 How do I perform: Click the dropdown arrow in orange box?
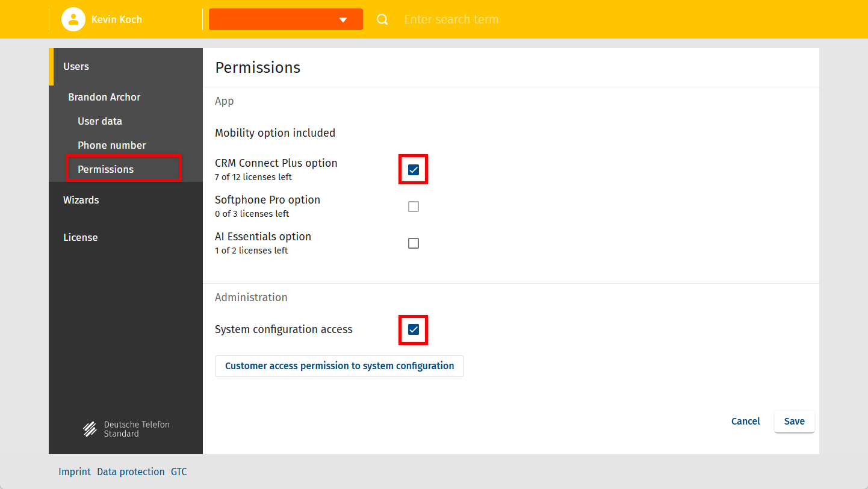click(x=343, y=20)
